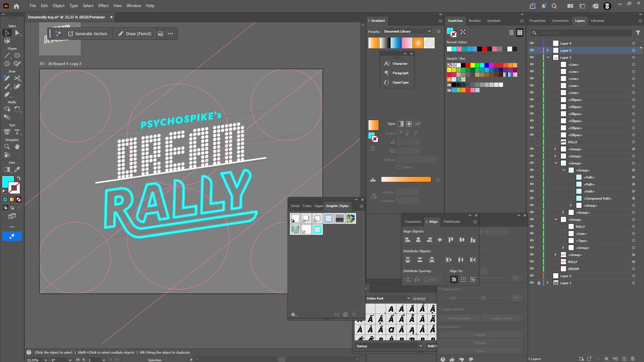Click Horizontal Align Left icon
Screen dimensions: 644x362
pyautogui.click(x=407, y=239)
